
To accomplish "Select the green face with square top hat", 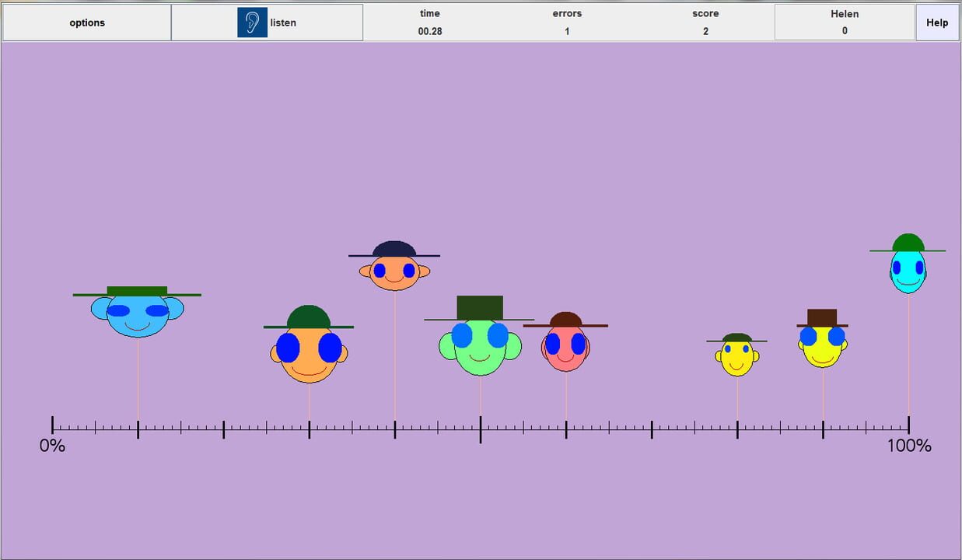I will click(x=480, y=345).
